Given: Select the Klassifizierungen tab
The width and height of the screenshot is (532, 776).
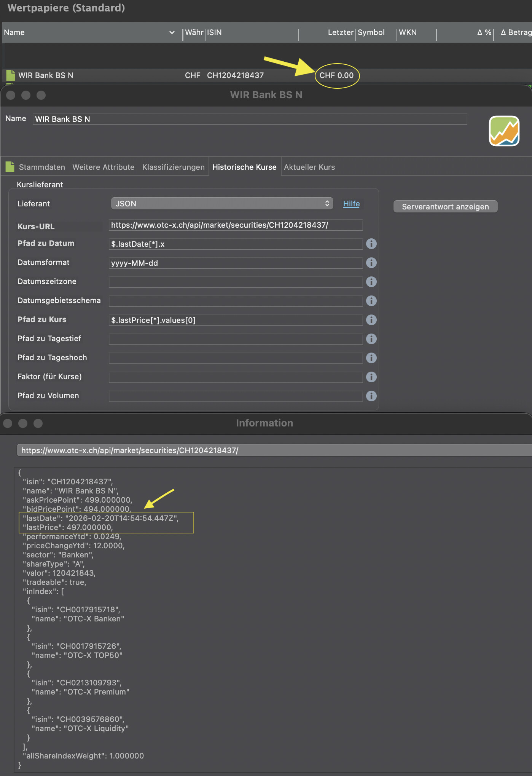Looking at the screenshot, I should coord(173,167).
